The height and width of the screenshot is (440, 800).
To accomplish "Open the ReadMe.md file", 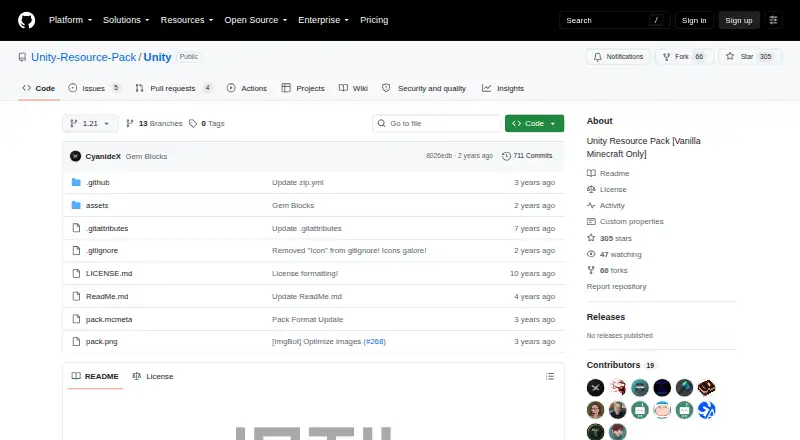I will (107, 297).
